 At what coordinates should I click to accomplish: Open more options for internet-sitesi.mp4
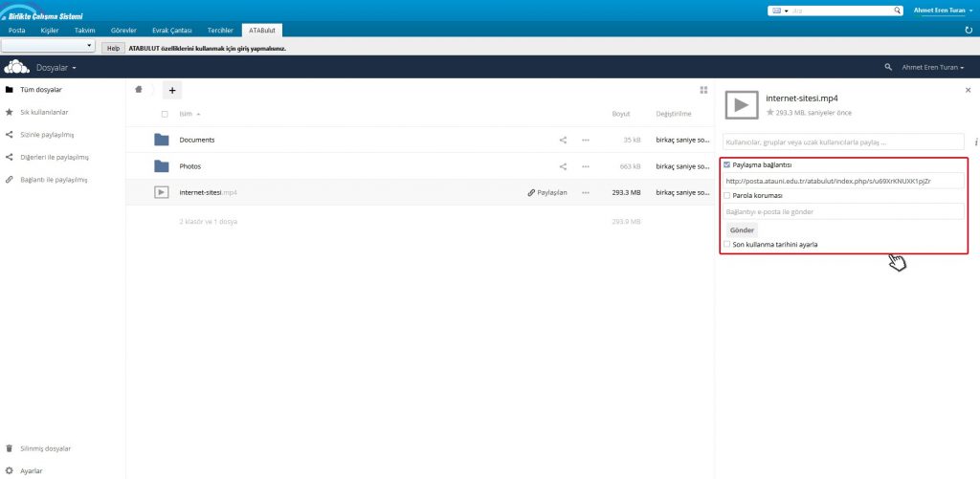coord(586,192)
